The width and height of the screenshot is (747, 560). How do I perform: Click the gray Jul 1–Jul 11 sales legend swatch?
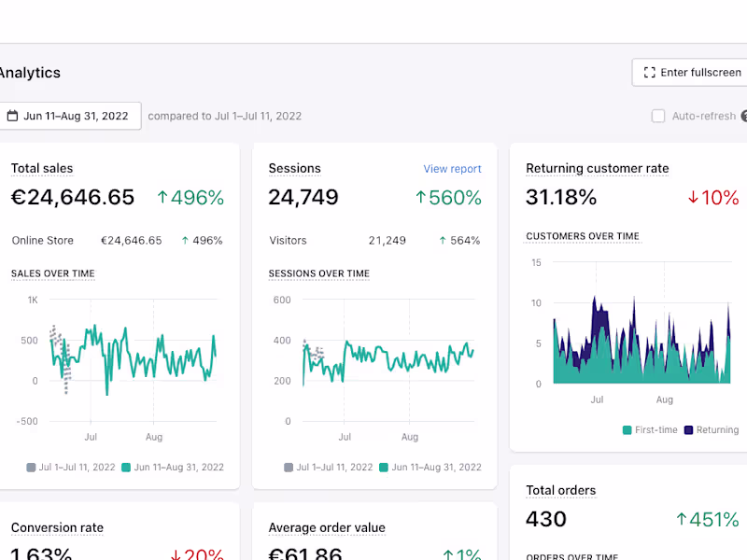point(32,468)
